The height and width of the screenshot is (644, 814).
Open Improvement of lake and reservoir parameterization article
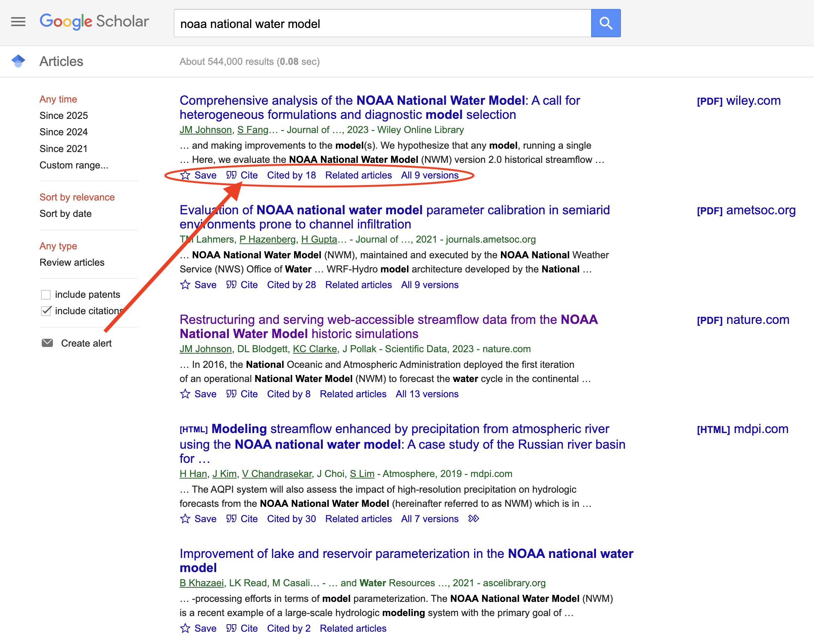[406, 561]
